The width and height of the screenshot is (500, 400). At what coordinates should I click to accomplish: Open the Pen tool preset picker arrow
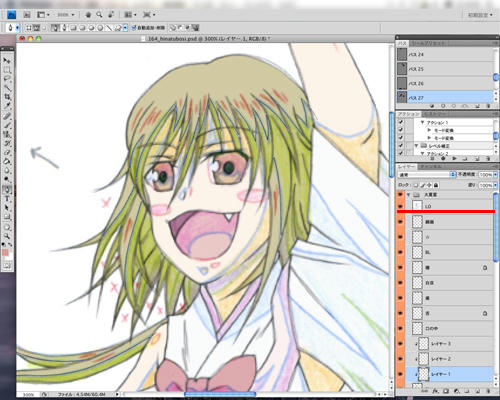point(18,28)
